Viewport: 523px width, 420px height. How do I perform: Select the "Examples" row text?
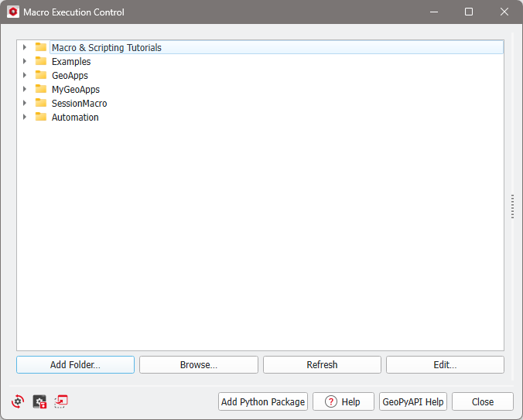point(71,62)
